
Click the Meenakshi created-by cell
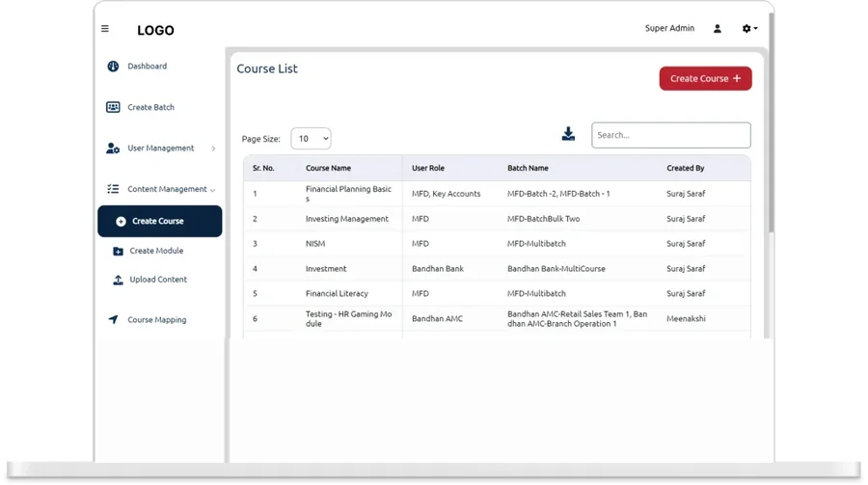(x=686, y=319)
